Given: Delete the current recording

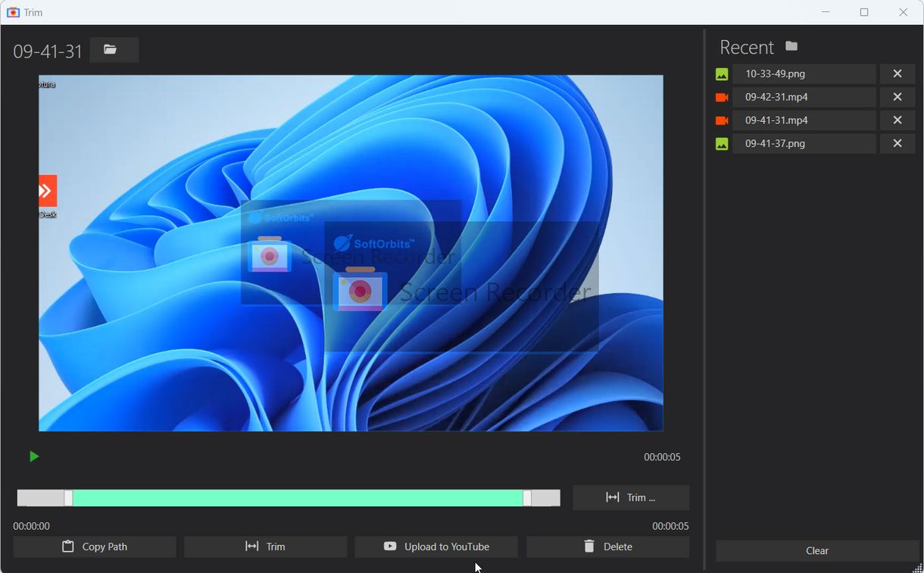Looking at the screenshot, I should (607, 546).
